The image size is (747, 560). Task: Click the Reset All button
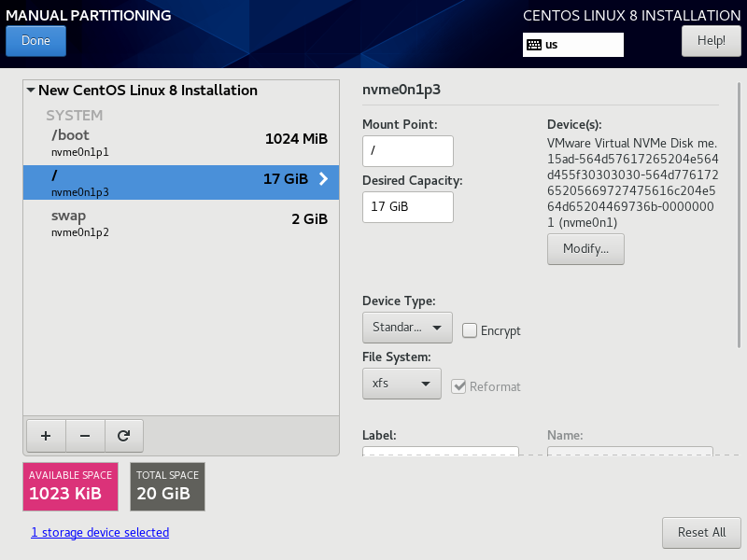(701, 532)
